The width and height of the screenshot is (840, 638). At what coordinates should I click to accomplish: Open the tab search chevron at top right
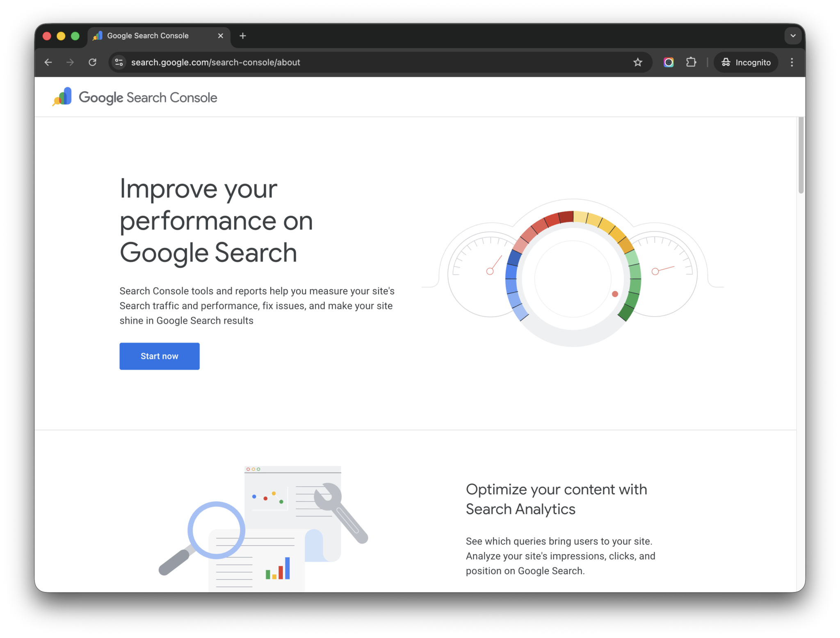tap(793, 36)
